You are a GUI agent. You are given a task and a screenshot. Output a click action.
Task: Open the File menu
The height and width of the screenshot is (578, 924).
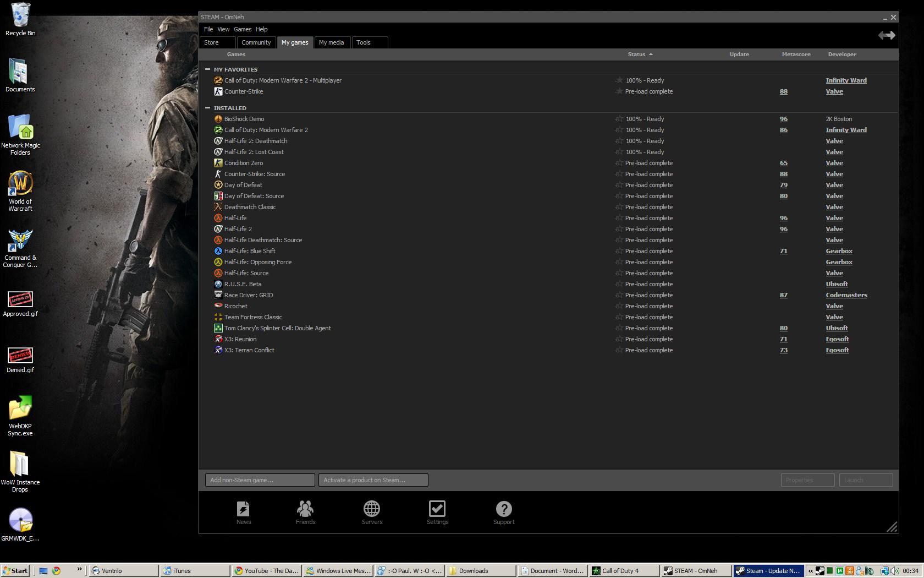pyautogui.click(x=208, y=29)
